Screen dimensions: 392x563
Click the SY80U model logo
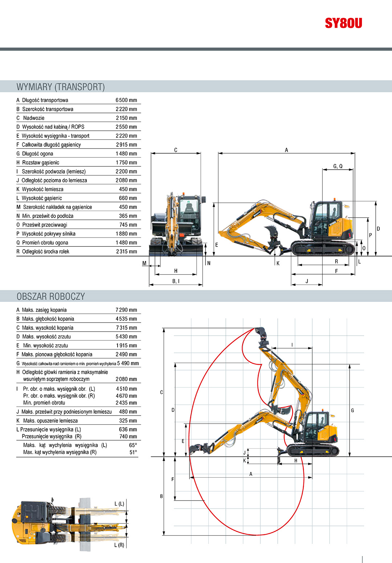point(343,23)
